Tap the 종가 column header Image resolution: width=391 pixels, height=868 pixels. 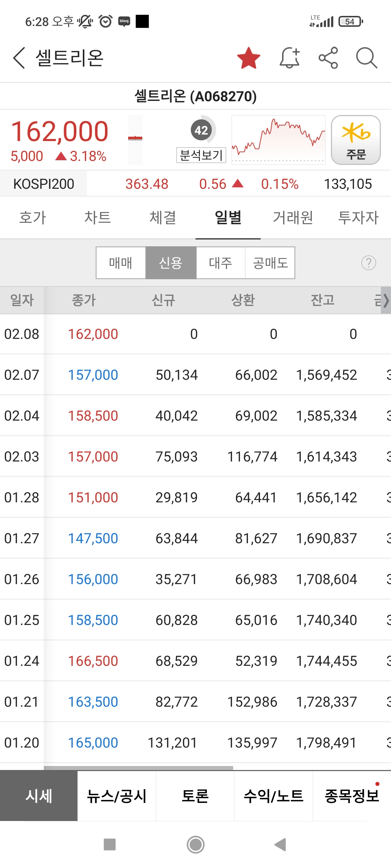pyautogui.click(x=84, y=300)
